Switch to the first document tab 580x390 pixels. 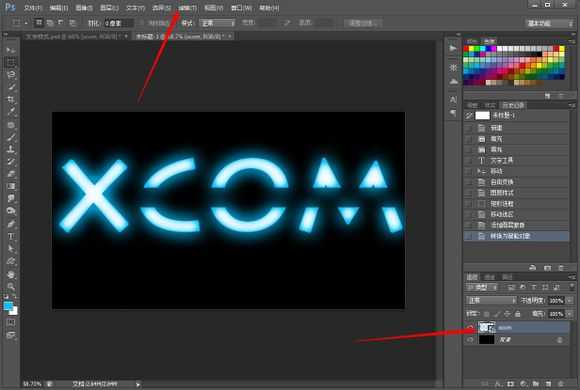click(74, 36)
